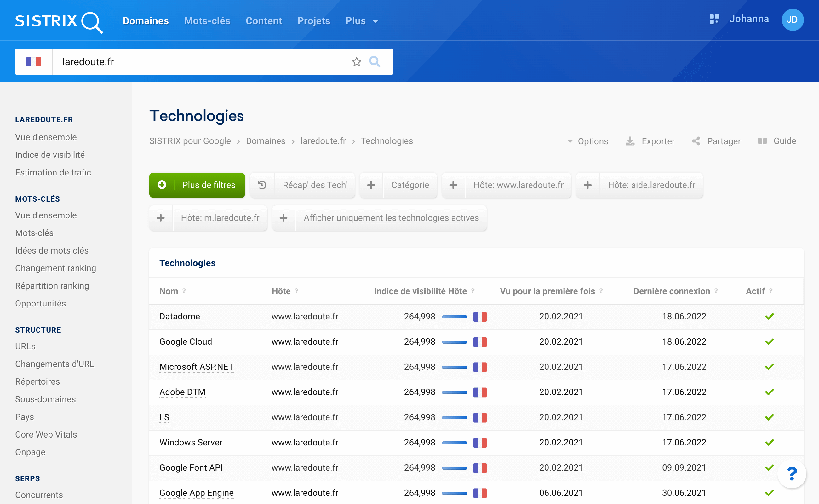The height and width of the screenshot is (504, 819).
Task: Open Indice de visibilité in the sidebar
Action: point(50,155)
